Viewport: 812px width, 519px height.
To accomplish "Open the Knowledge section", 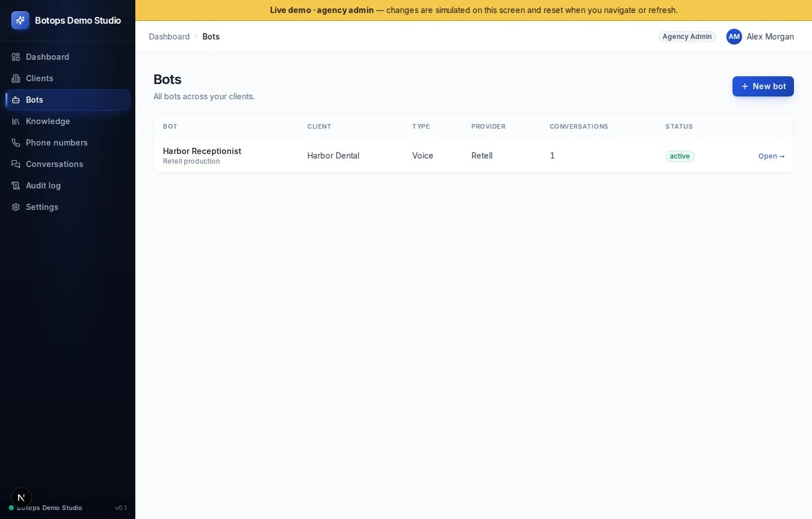I will click(x=68, y=121).
